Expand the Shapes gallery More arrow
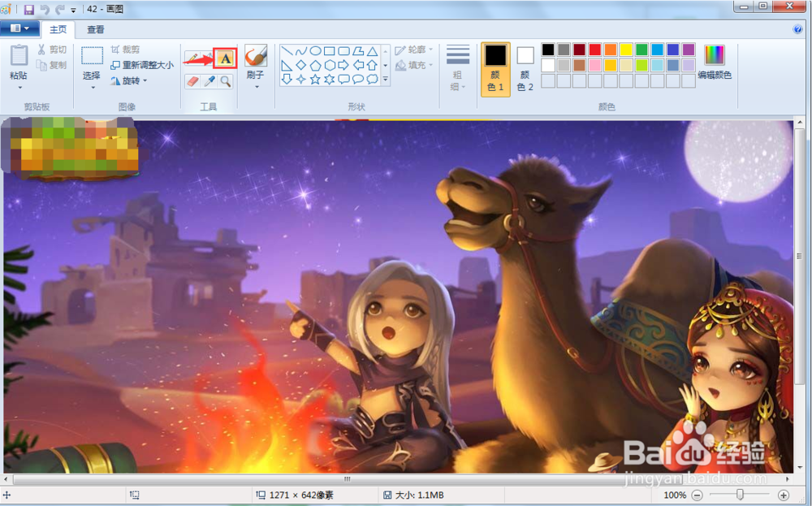Image resolution: width=812 pixels, height=506 pixels. point(385,80)
